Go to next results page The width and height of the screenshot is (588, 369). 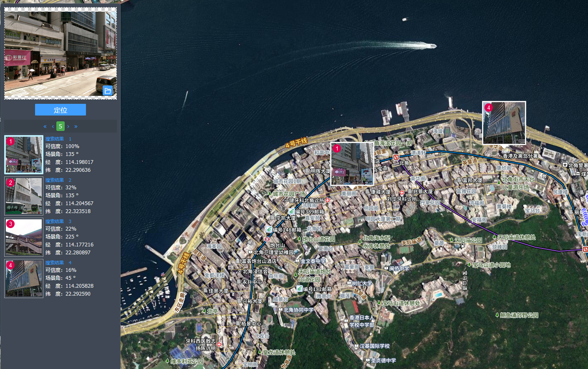coord(68,126)
